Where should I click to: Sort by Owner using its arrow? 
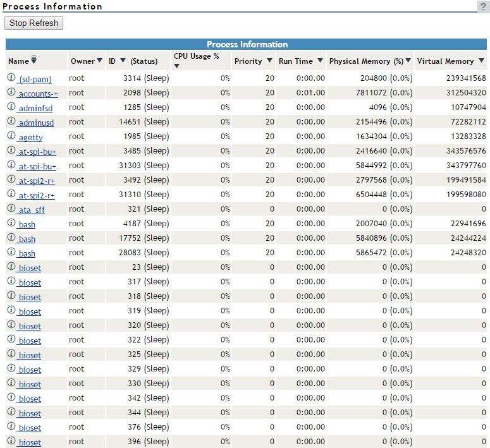(x=100, y=61)
